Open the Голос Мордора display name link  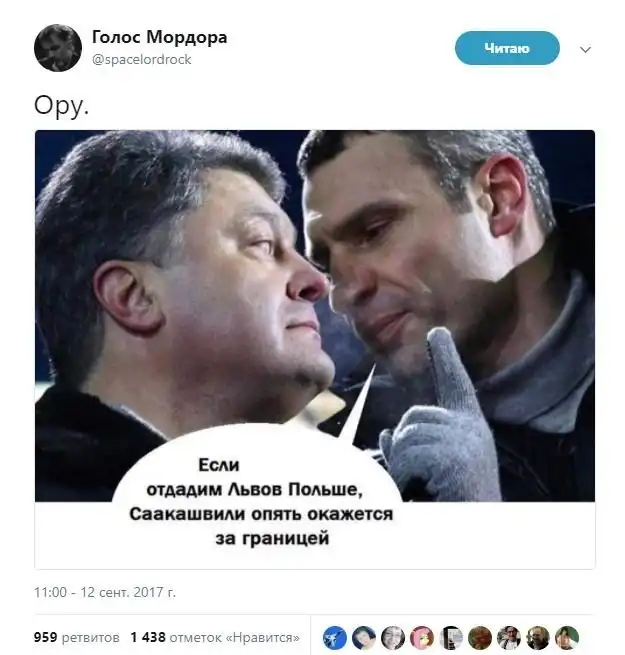160,37
